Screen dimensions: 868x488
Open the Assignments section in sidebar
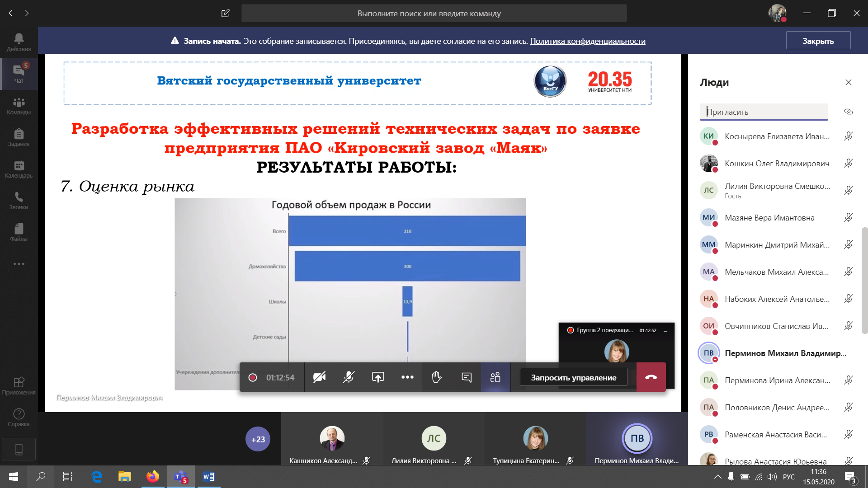[x=19, y=137]
